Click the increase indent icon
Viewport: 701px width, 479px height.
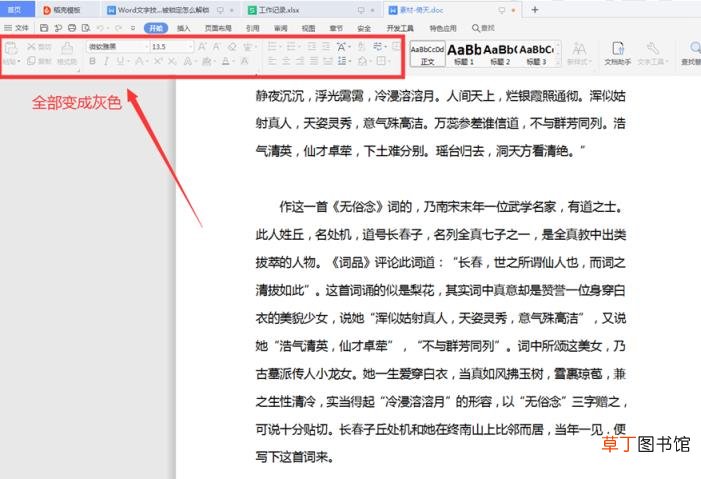click(x=326, y=46)
